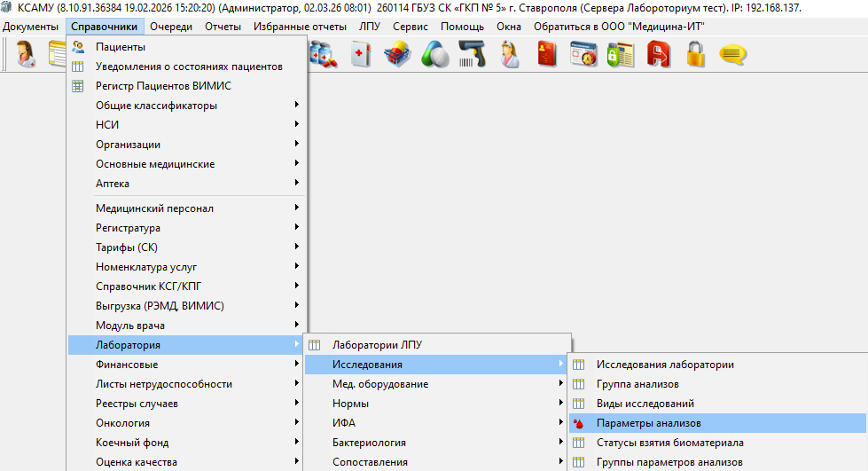The height and width of the screenshot is (471, 868).
Task: Click the barcode scanner toolbar icon
Action: (472, 55)
